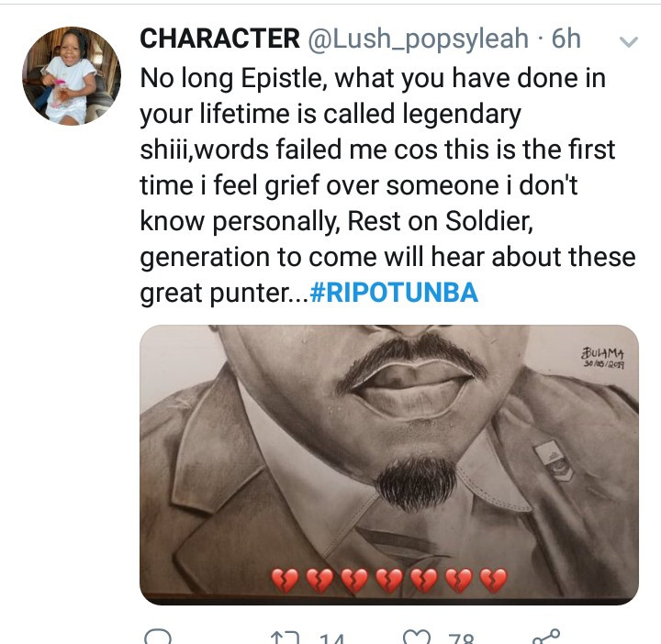View the pencil portrait drawing image

click(x=389, y=464)
